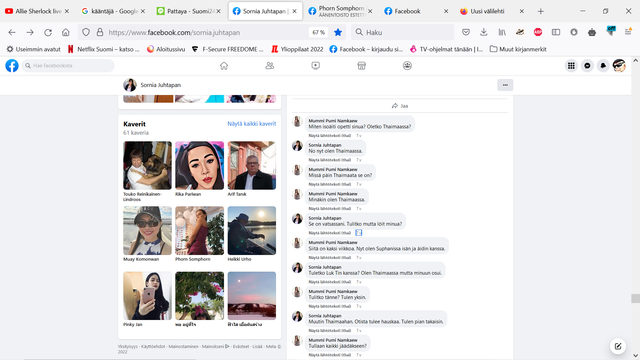
Task: Open the profile three-dots options button
Action: tap(505, 85)
